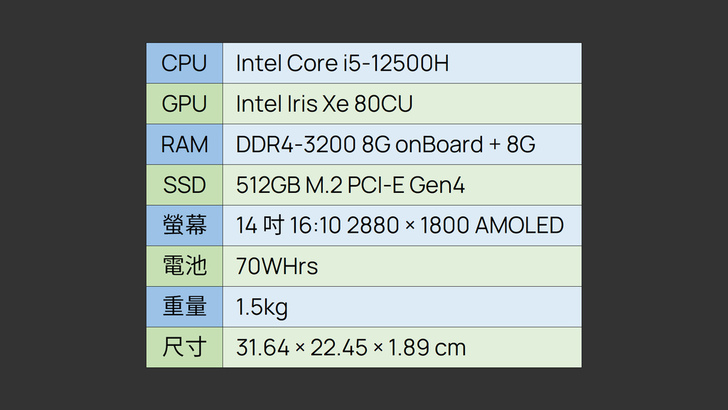
Task: Select the Intel Core i5-12500H text
Action: (x=342, y=63)
